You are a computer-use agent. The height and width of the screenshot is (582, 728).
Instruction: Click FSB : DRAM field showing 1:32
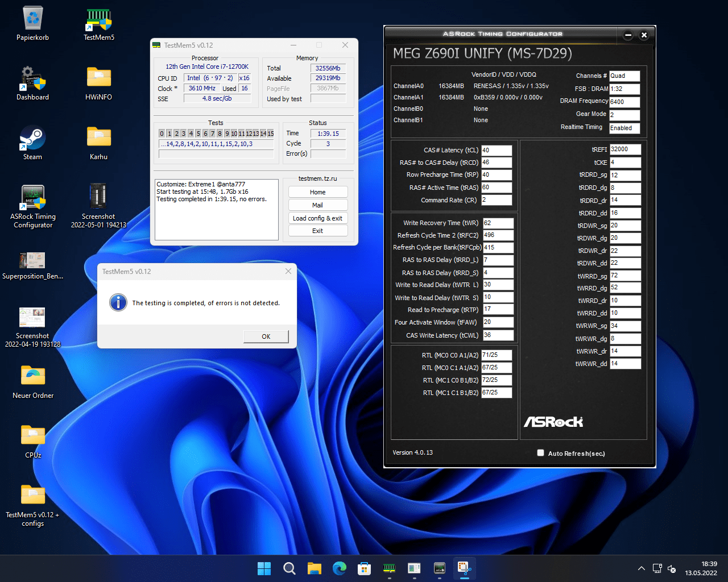coord(624,89)
